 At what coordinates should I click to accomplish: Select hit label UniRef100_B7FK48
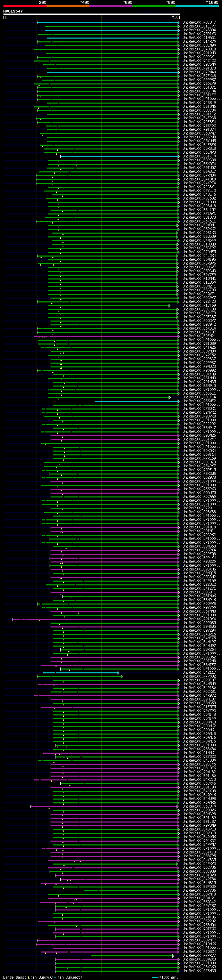pos(199,76)
